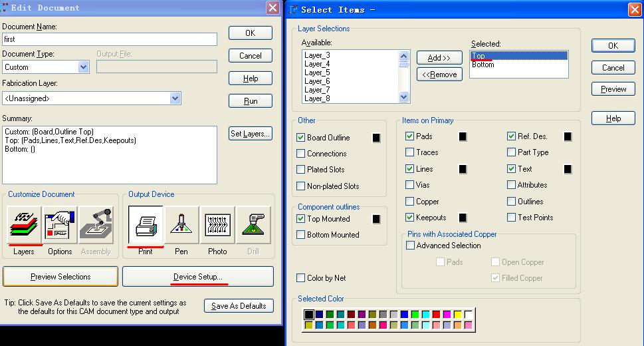Select the Photo output device
Image resolution: width=644 pixels, height=346 pixels.
tap(217, 225)
